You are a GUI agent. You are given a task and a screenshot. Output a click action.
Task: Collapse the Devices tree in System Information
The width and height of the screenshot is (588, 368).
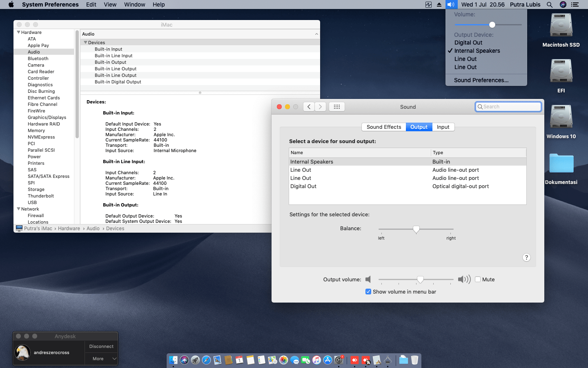(x=85, y=42)
